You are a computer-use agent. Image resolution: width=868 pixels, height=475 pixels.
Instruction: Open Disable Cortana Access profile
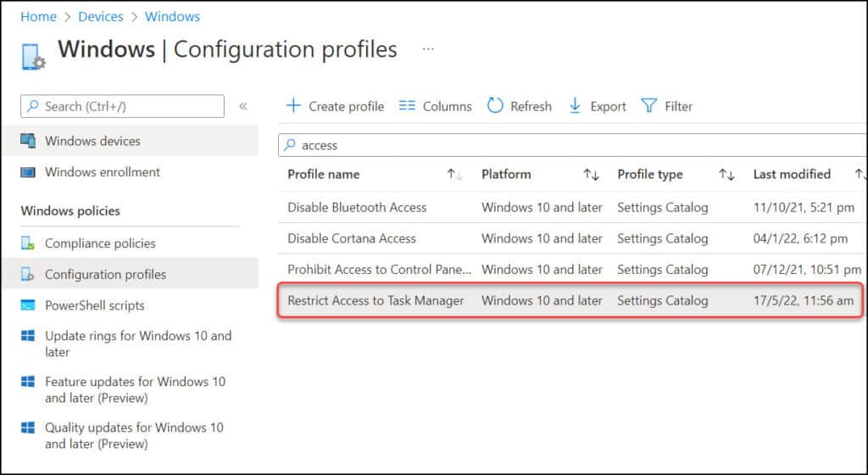tap(352, 238)
